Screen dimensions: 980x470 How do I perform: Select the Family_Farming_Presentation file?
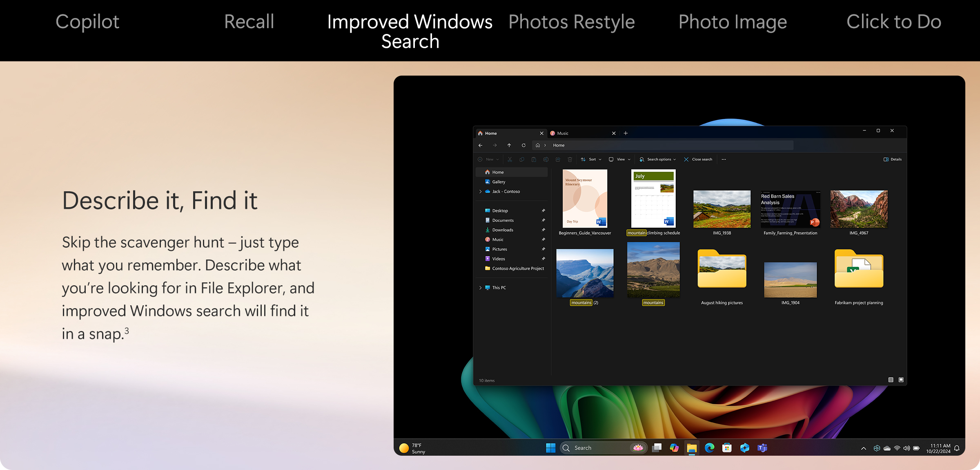[x=791, y=213]
